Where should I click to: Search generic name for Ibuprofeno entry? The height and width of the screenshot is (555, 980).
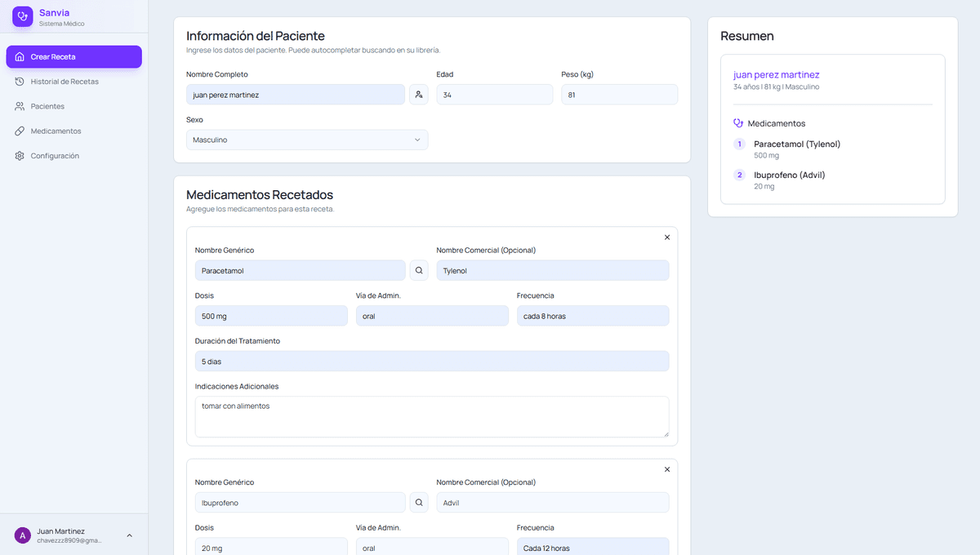(419, 503)
